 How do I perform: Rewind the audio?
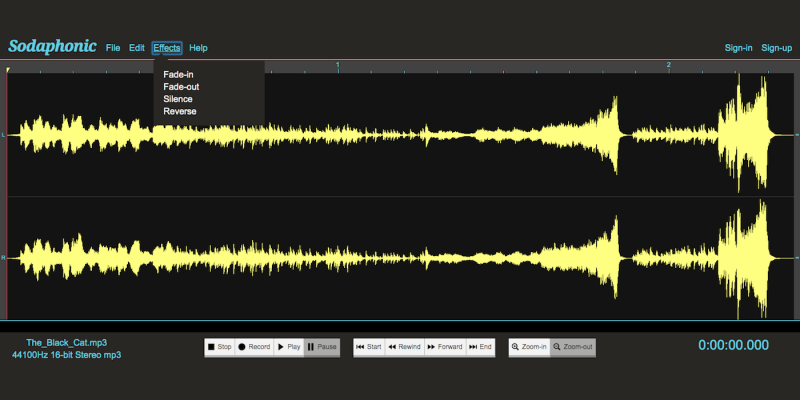(404, 347)
